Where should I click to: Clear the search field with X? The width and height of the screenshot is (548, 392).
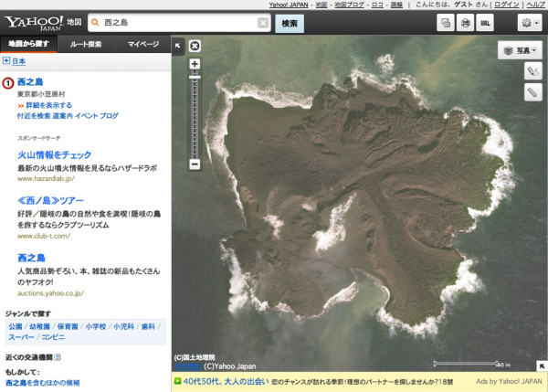point(263,23)
